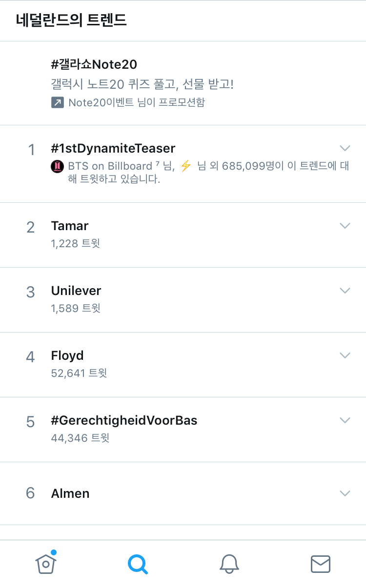The width and height of the screenshot is (366, 588).
Task: Open the Messages envelope icon
Action: click(320, 564)
